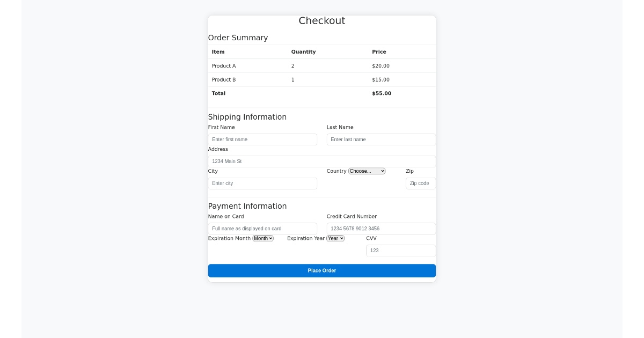
Task: Click the Payment Information heading
Action: click(x=247, y=205)
